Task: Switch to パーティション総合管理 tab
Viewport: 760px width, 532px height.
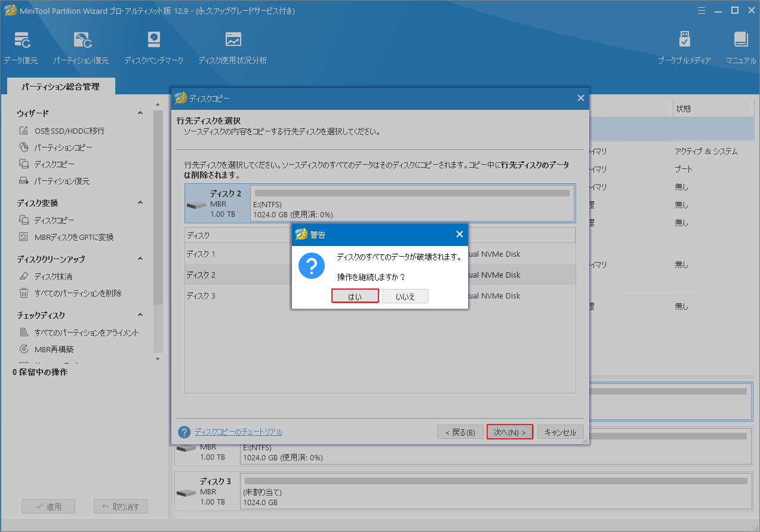Action: pos(61,87)
